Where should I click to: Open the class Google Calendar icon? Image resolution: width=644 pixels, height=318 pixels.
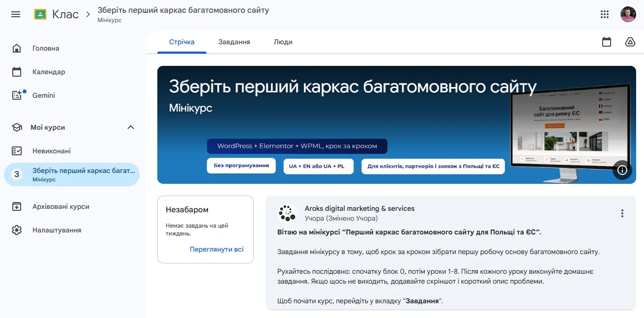[607, 42]
